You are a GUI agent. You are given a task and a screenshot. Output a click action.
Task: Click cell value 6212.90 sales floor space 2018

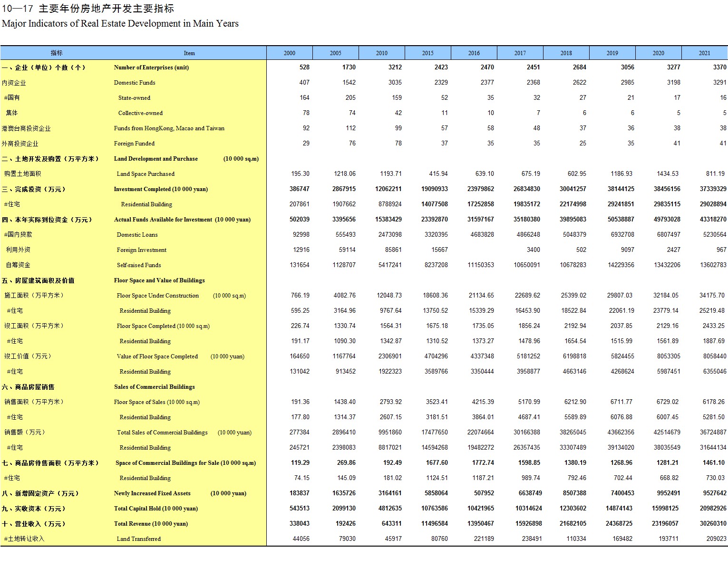(575, 402)
